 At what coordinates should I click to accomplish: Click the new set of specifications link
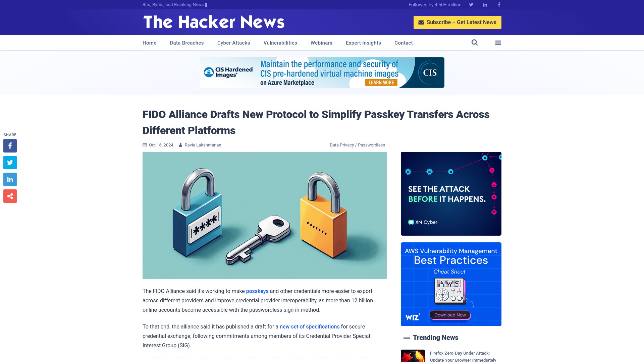click(x=310, y=327)
